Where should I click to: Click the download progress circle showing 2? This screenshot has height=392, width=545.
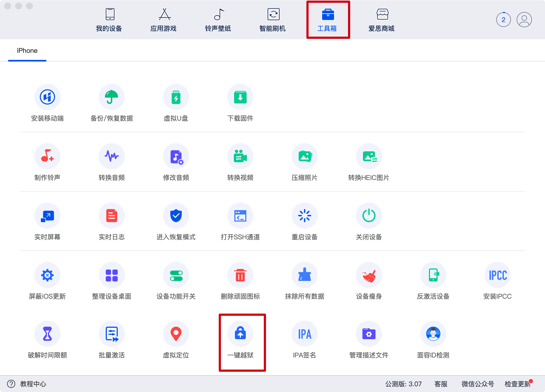503,20
